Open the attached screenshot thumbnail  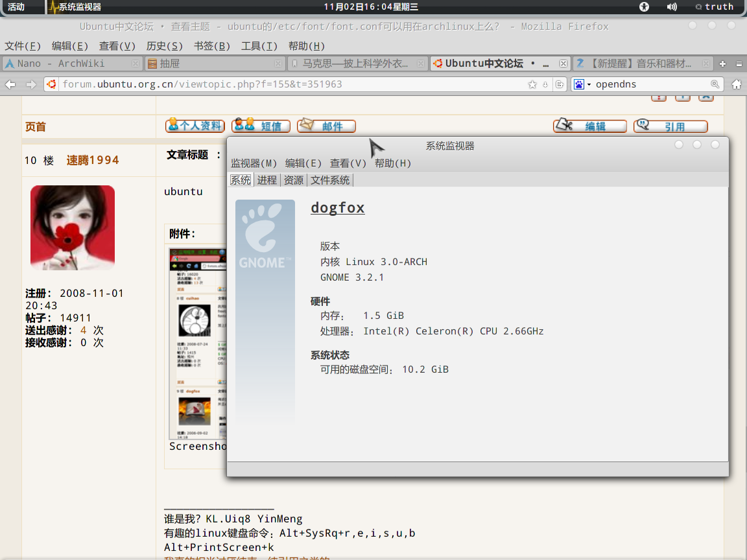pyautogui.click(x=198, y=344)
